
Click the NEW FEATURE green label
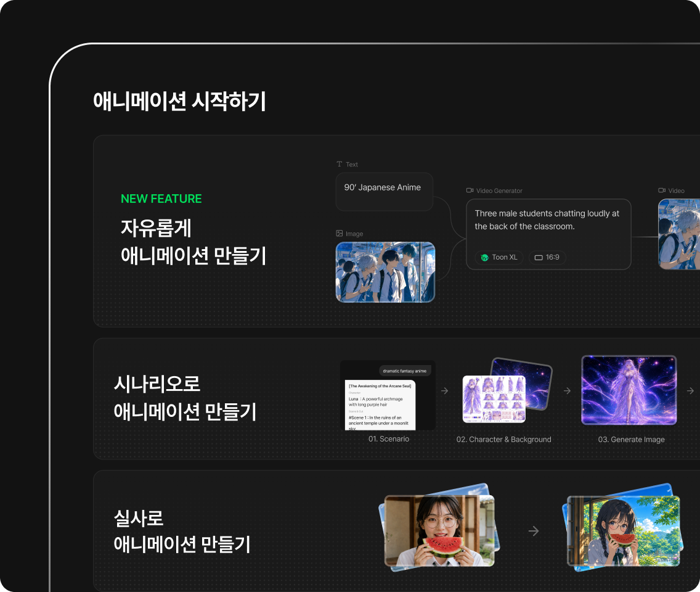(161, 199)
